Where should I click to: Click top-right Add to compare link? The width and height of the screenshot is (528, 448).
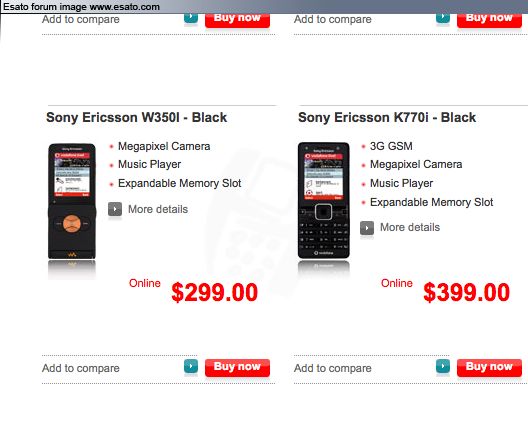coord(333,20)
